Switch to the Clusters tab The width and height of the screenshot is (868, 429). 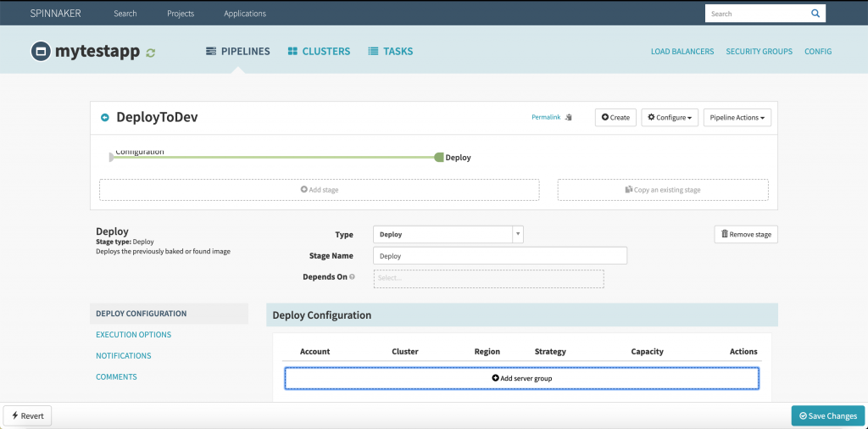[319, 52]
